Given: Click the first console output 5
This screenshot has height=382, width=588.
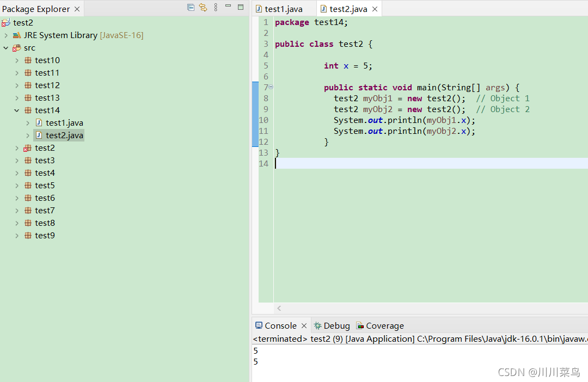Looking at the screenshot, I should 256,351.
